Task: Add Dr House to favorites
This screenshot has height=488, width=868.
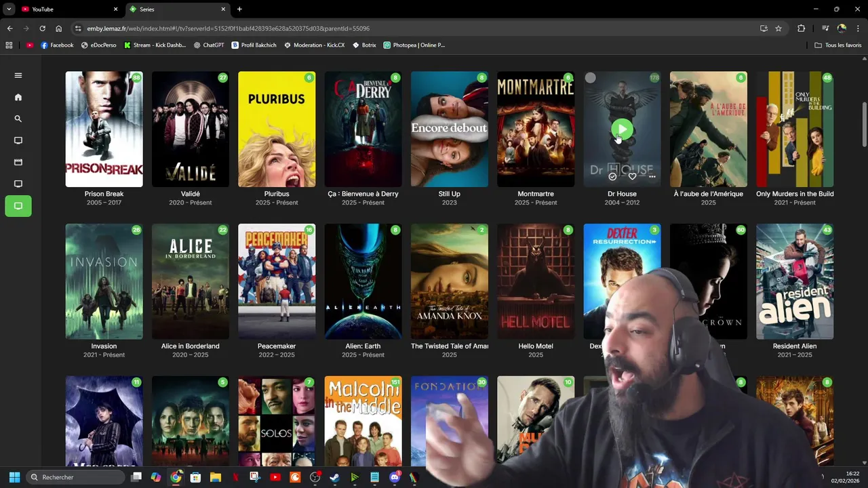Action: pyautogui.click(x=632, y=176)
